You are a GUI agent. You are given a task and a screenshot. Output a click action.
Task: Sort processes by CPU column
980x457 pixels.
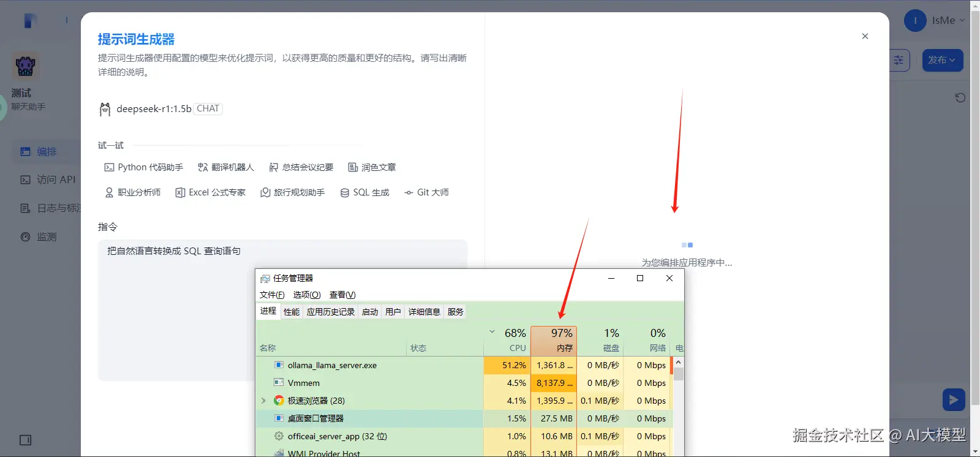click(507, 341)
